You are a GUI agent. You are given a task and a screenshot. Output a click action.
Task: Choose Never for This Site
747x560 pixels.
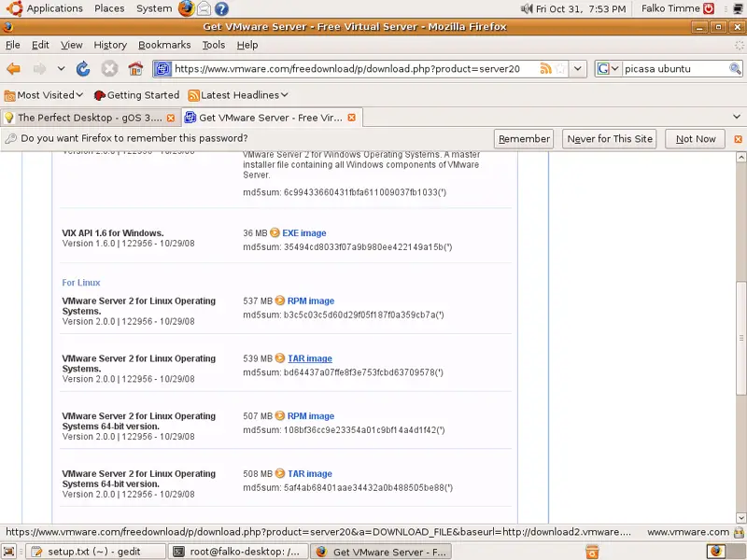pyautogui.click(x=610, y=139)
